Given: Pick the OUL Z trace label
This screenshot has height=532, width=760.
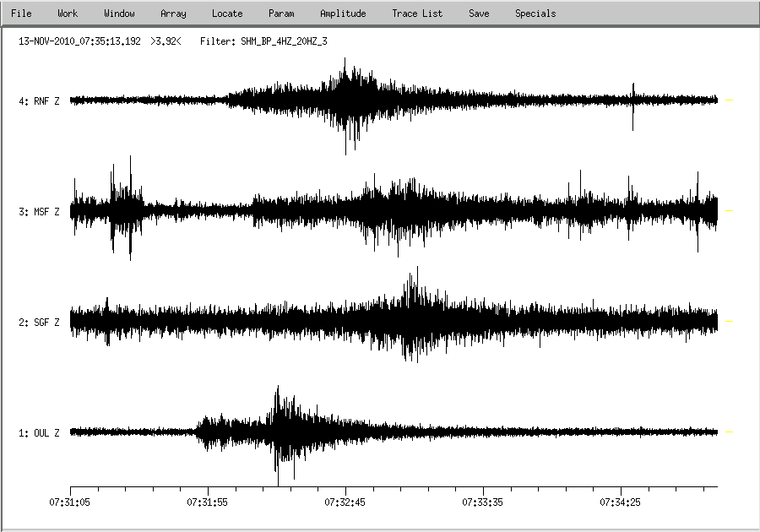Looking at the screenshot, I should (40, 433).
